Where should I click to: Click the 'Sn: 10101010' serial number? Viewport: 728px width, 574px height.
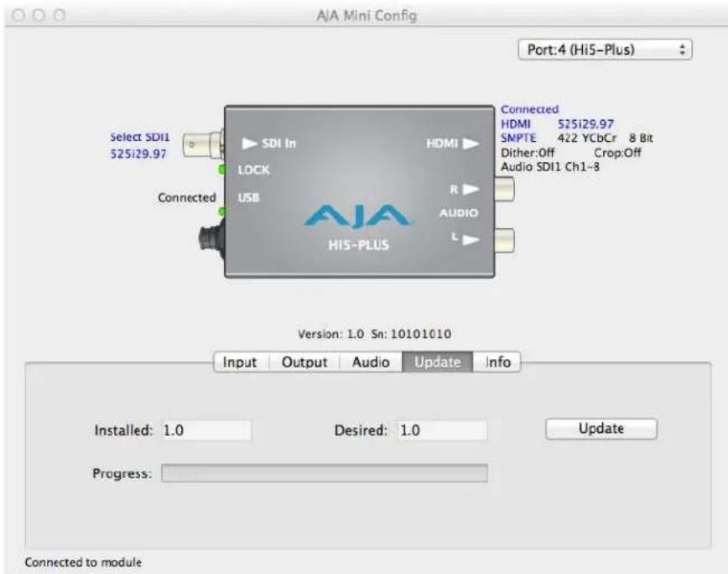pos(411,334)
